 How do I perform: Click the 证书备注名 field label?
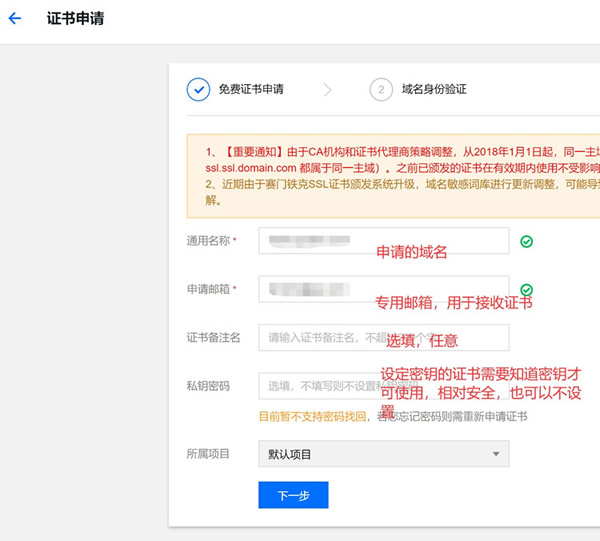coord(213,338)
